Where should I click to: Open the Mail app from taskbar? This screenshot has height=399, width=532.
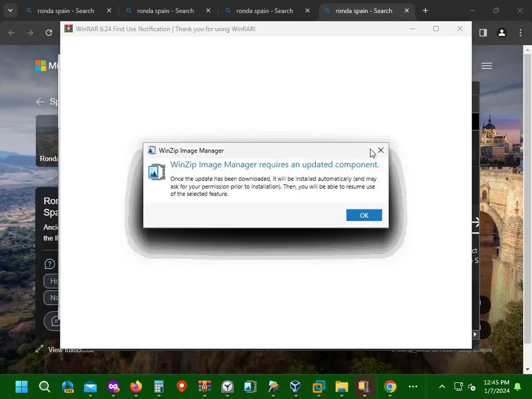coord(90,387)
